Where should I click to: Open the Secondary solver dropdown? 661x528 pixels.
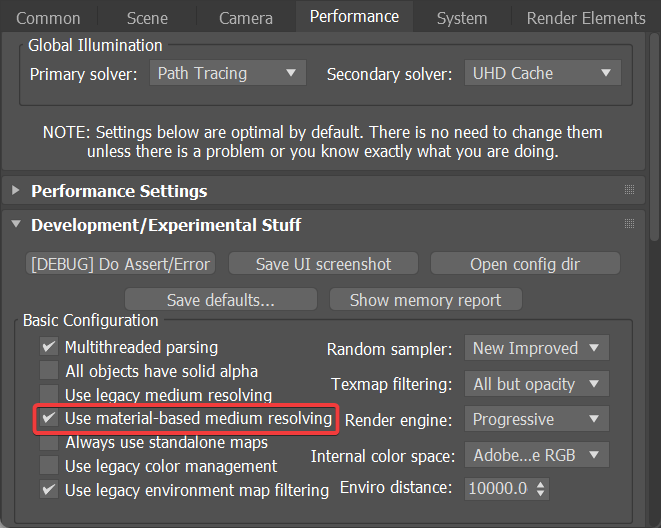click(x=541, y=73)
